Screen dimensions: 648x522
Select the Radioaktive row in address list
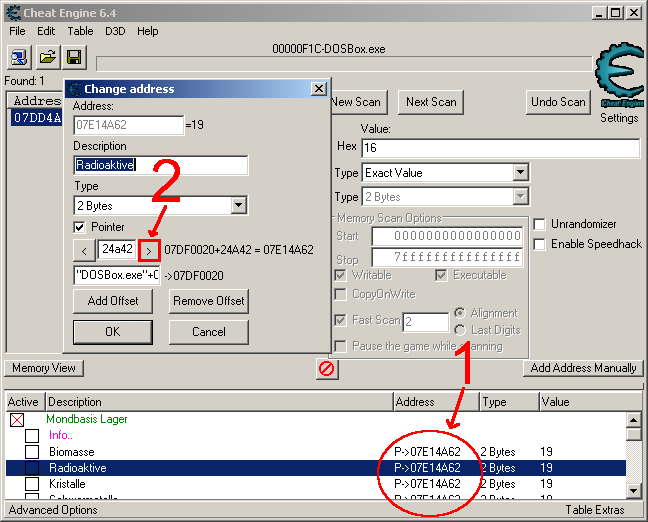[316, 468]
